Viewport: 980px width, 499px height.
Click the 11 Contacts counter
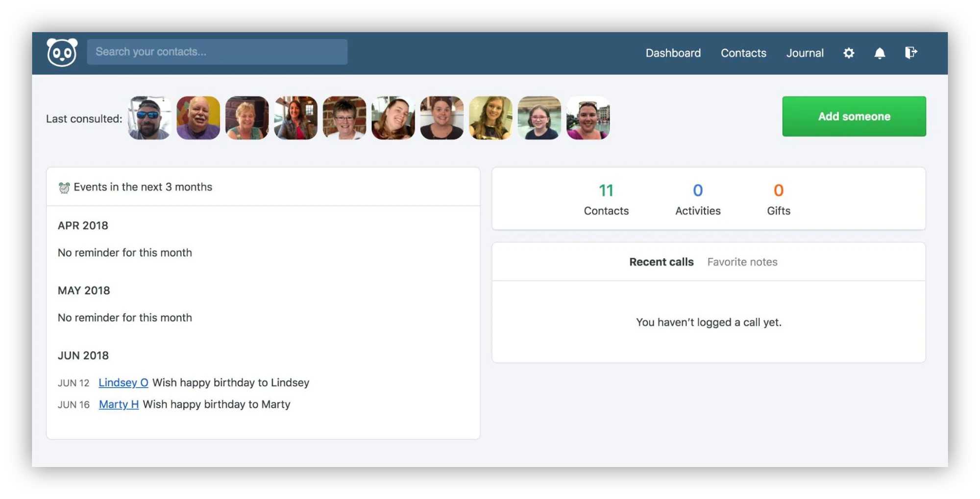606,200
